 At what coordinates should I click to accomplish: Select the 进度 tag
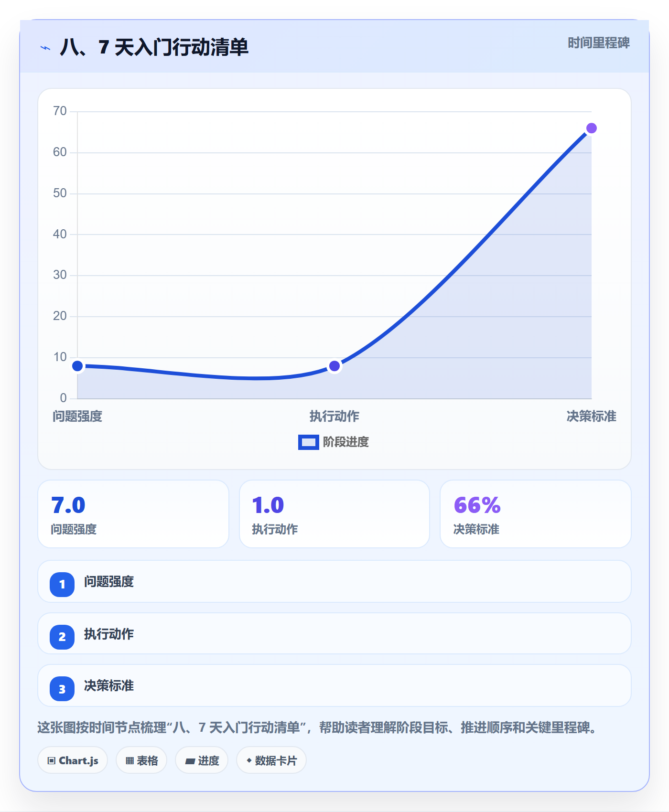pyautogui.click(x=202, y=760)
